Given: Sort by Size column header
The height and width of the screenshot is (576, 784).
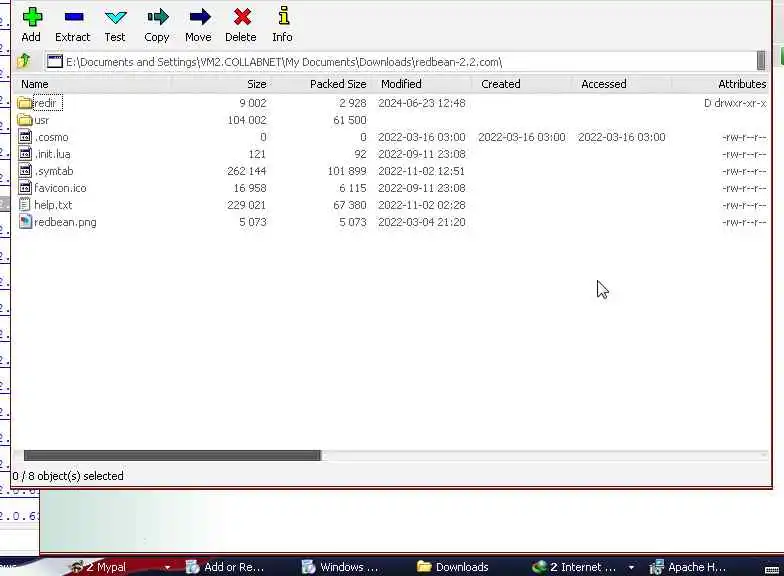Looking at the screenshot, I should (256, 84).
